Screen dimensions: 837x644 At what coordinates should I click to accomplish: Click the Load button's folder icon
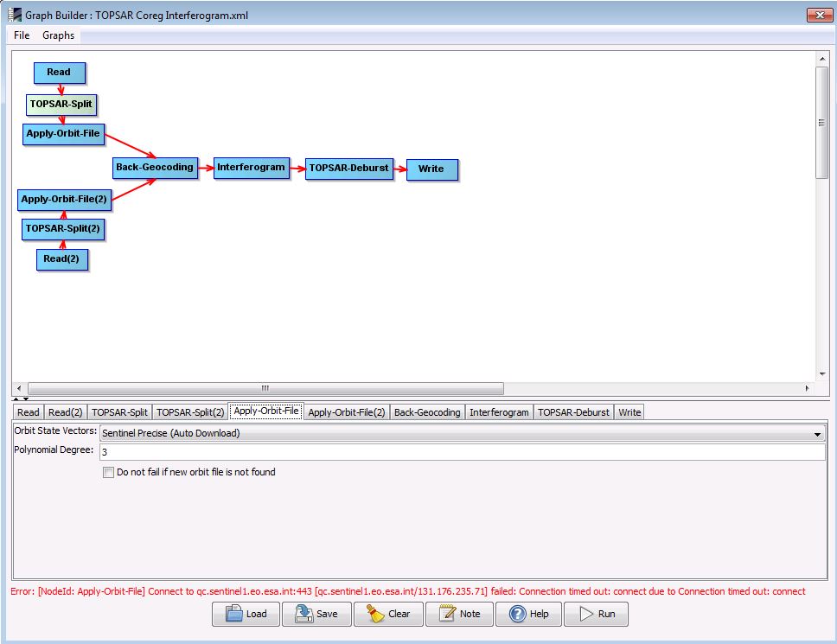click(x=233, y=614)
